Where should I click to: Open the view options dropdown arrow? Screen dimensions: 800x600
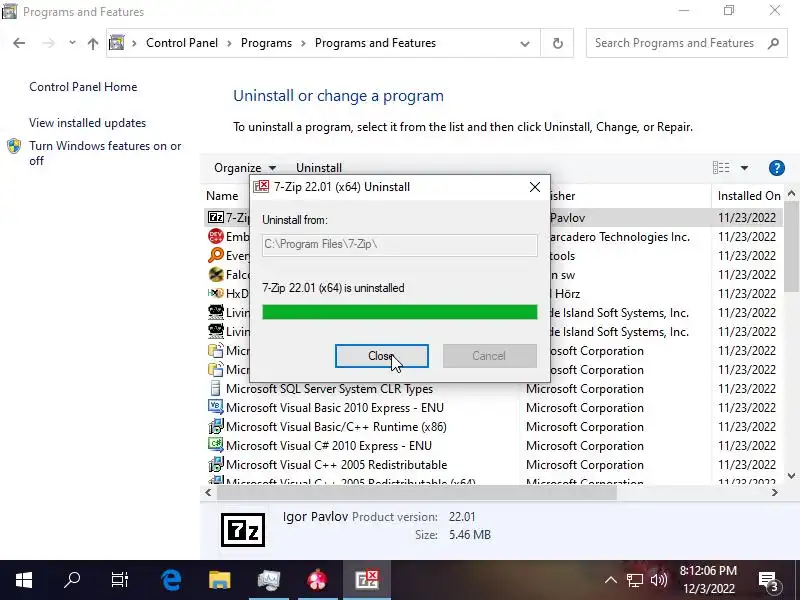(x=744, y=168)
